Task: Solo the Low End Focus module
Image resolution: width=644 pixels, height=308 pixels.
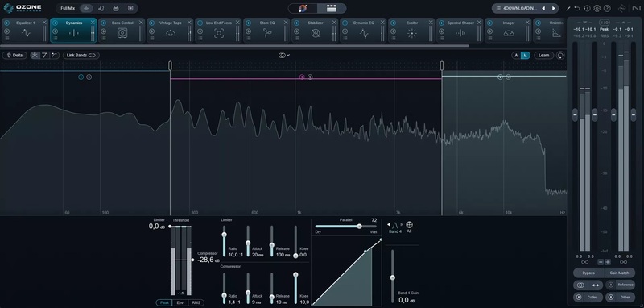Action: click(x=200, y=31)
